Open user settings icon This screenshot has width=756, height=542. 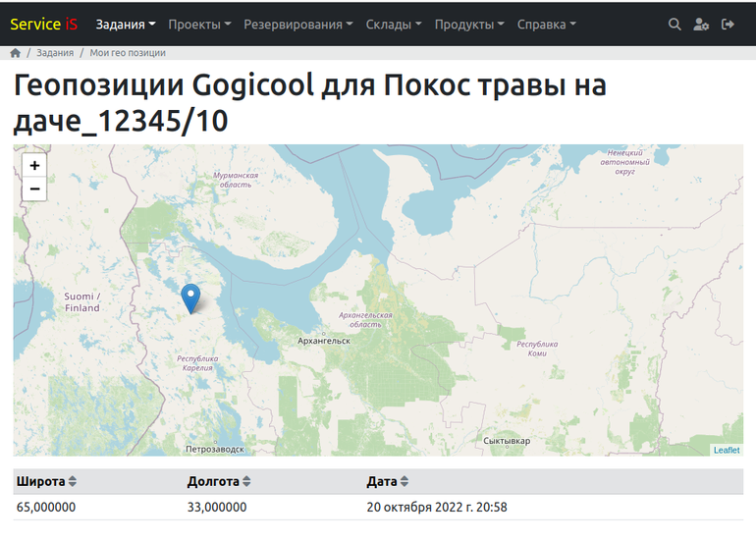point(701,25)
